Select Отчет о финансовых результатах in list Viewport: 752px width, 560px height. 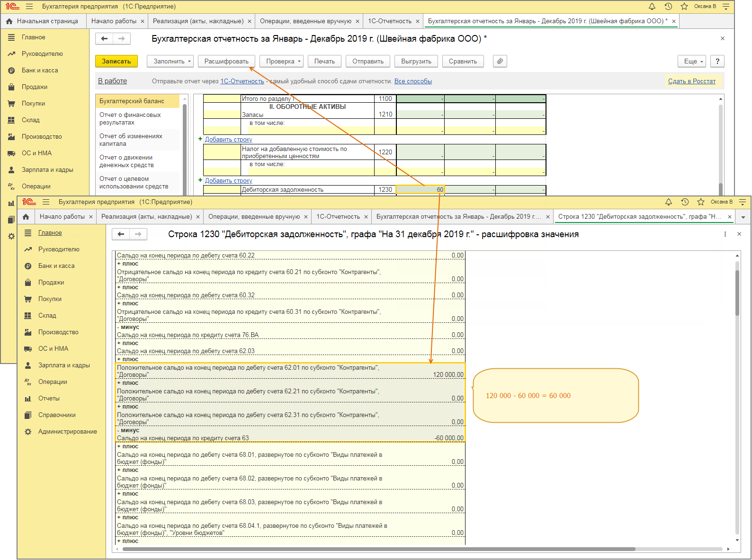137,119
